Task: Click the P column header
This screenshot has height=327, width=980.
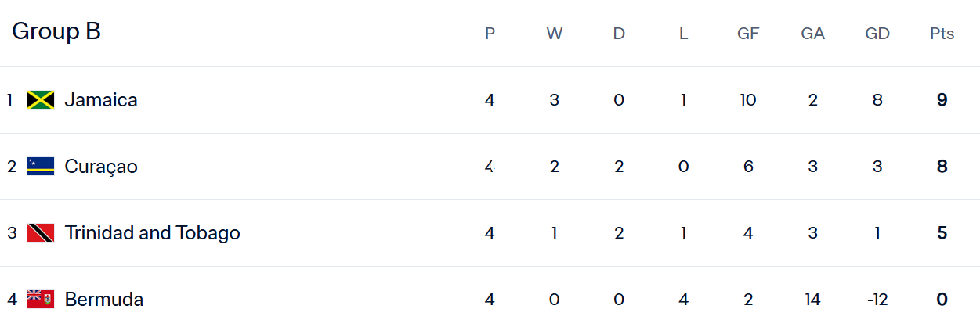Action: click(490, 34)
